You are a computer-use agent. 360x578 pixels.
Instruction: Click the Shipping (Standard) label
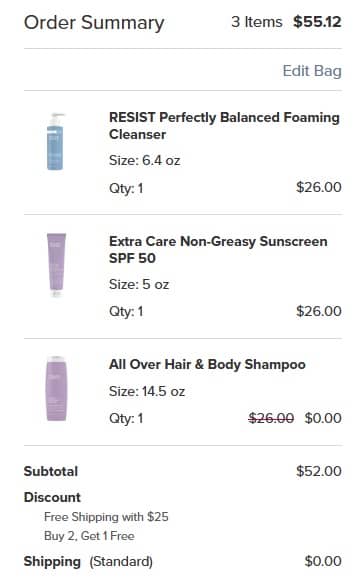88,561
